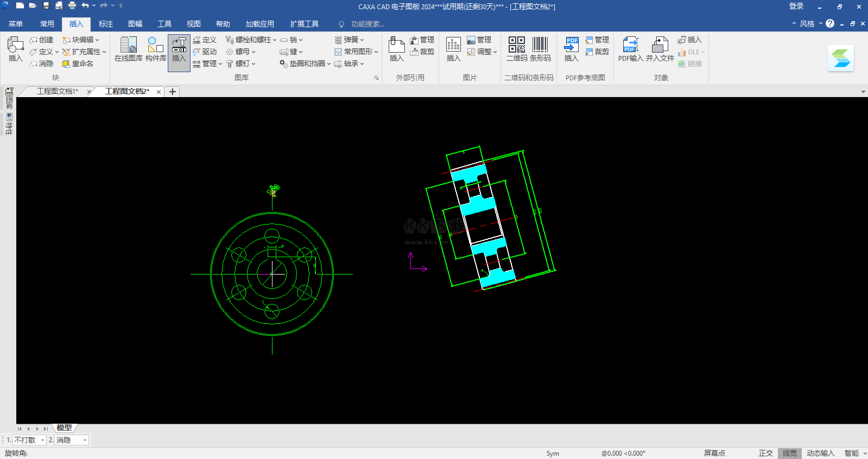Toggle orthogonal mode (正交) in status bar

tap(765, 453)
